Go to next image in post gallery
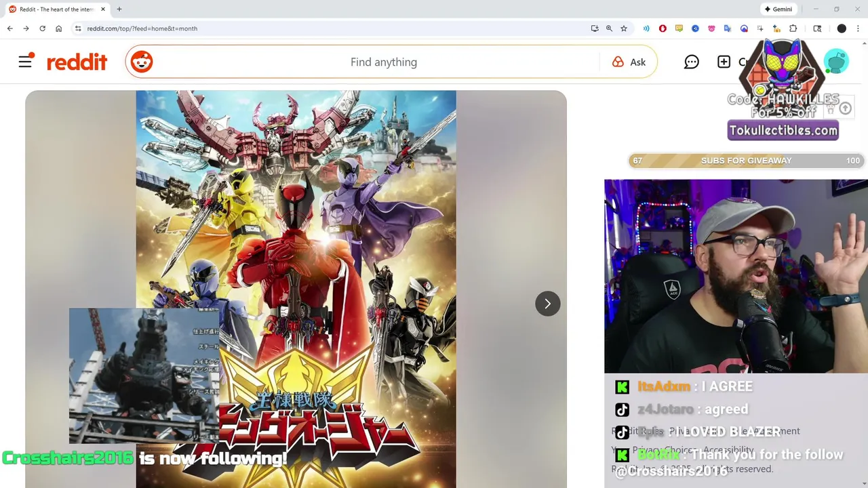This screenshot has width=868, height=488. click(x=547, y=304)
